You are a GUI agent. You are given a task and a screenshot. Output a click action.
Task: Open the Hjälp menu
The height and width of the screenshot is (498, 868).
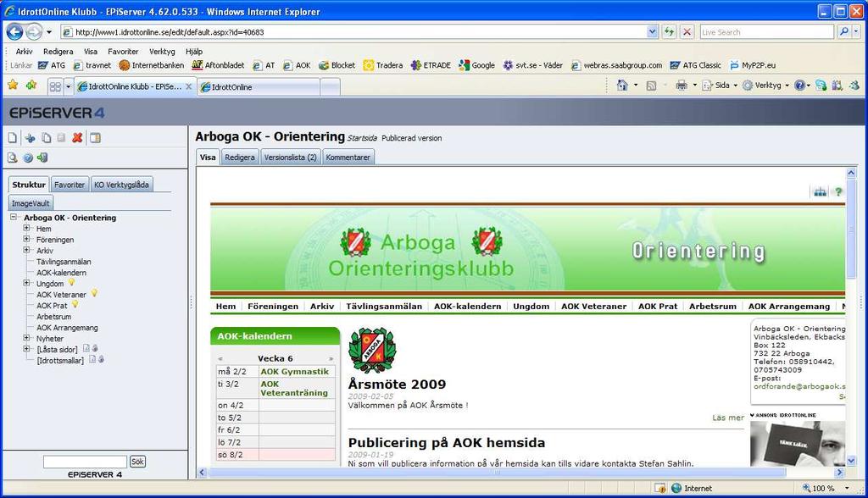coord(194,51)
